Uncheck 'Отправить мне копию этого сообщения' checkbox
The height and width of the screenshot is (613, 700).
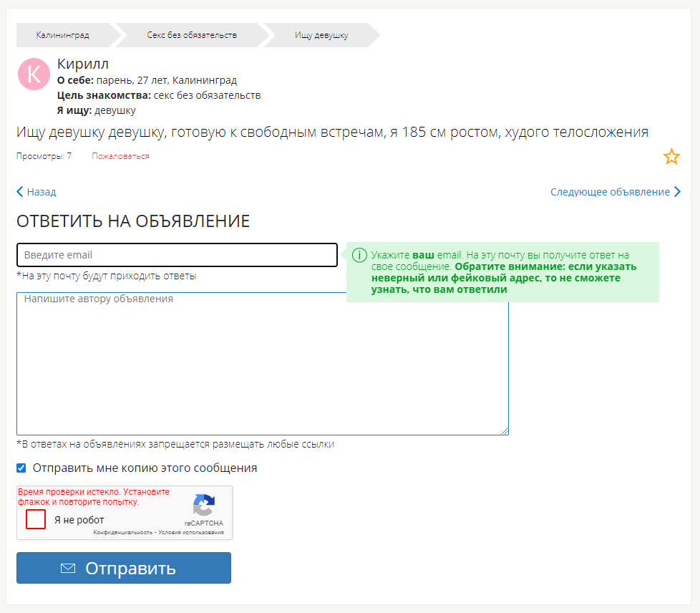tap(21, 468)
